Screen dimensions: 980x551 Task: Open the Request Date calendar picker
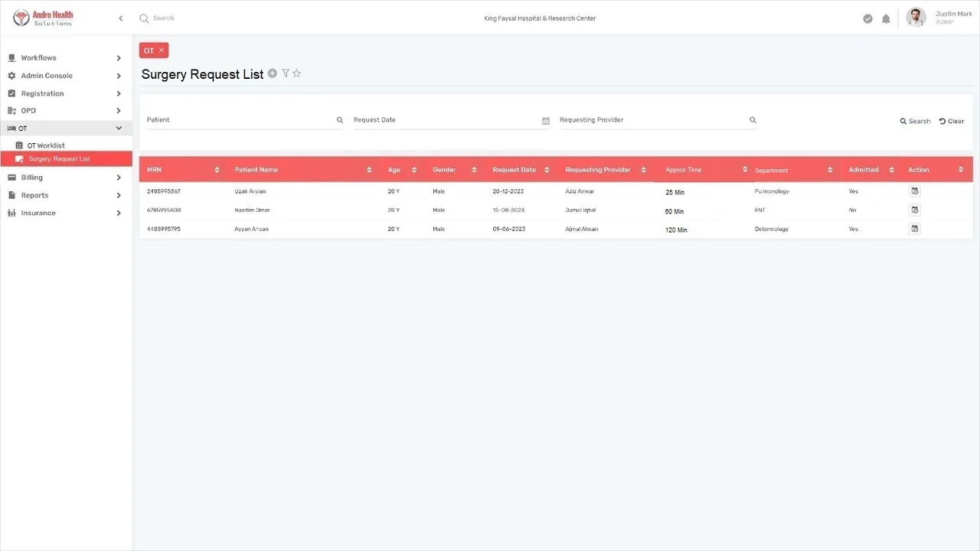(546, 121)
